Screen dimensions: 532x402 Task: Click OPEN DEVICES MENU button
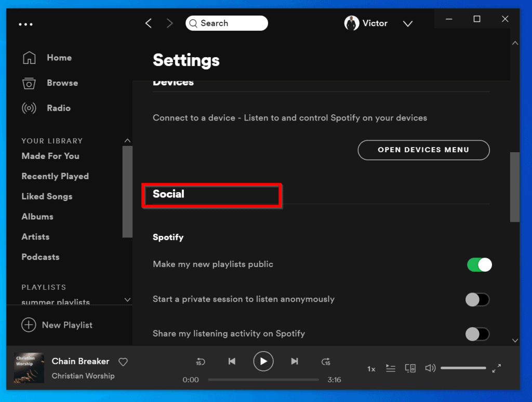423,150
